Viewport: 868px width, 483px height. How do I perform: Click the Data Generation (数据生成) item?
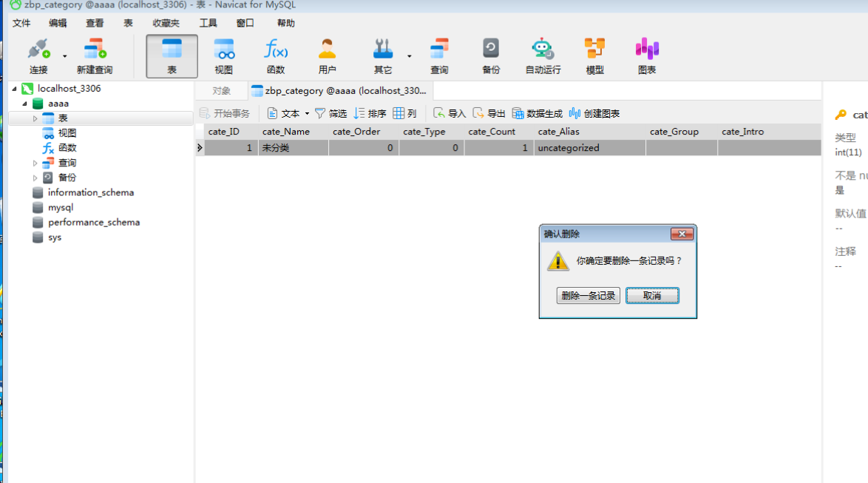[x=537, y=114]
